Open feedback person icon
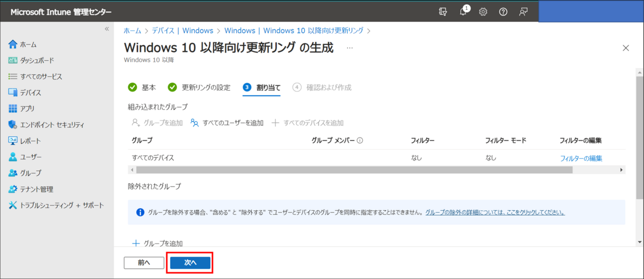The width and height of the screenshot is (644, 279). [x=523, y=12]
